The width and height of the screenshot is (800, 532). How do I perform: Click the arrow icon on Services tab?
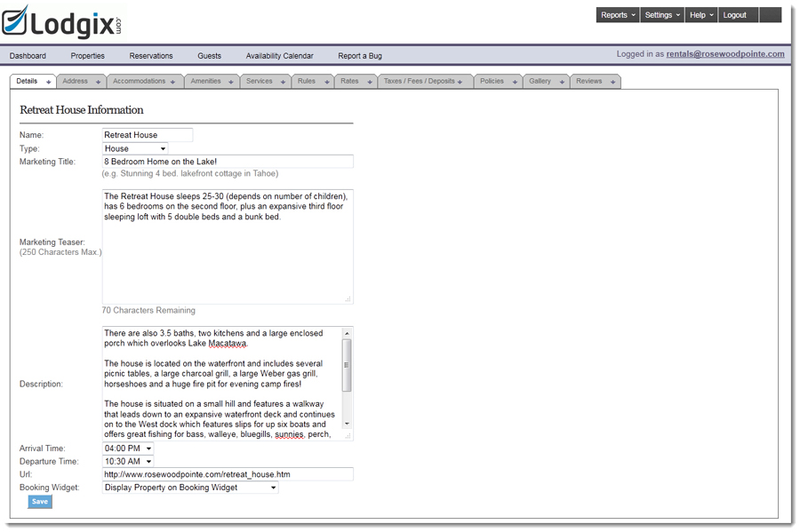tap(283, 82)
